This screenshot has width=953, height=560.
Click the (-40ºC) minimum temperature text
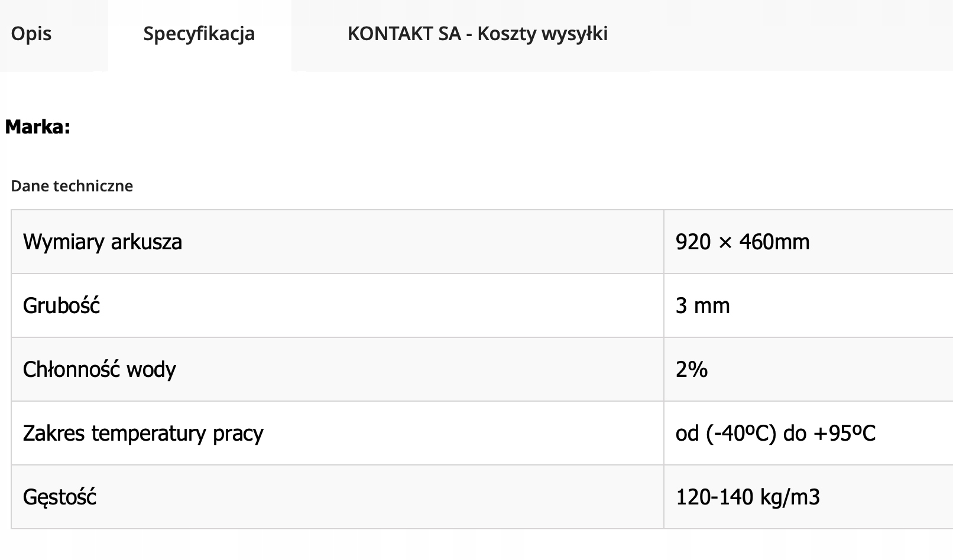[x=741, y=434]
